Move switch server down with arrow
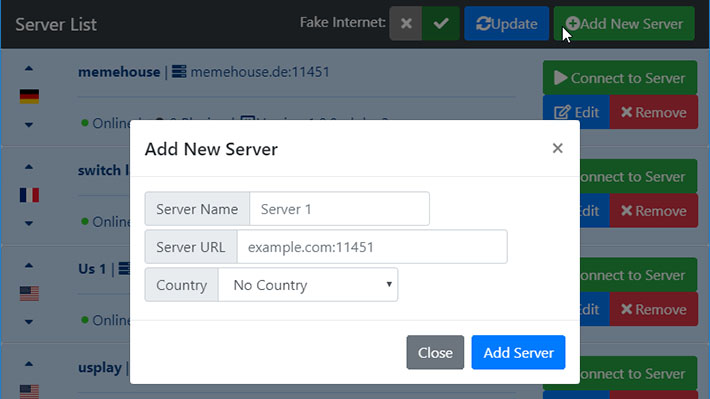The image size is (710, 399). (29, 223)
